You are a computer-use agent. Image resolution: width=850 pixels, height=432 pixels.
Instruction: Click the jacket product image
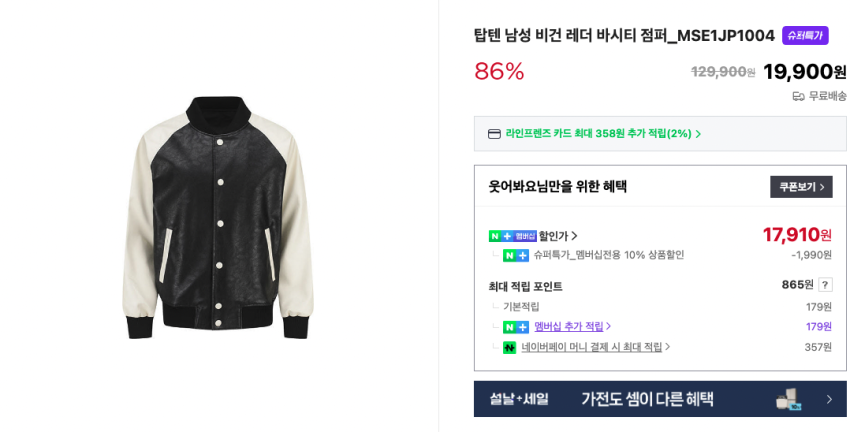point(218,217)
